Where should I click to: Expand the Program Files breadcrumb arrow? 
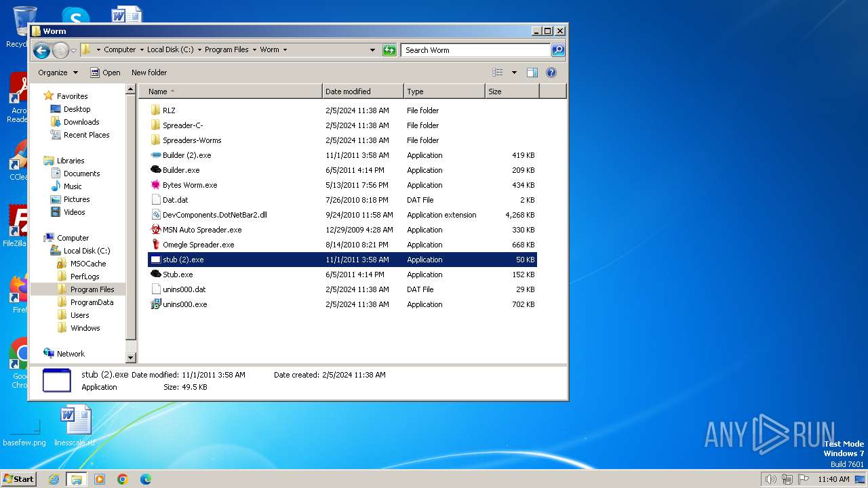[254, 50]
